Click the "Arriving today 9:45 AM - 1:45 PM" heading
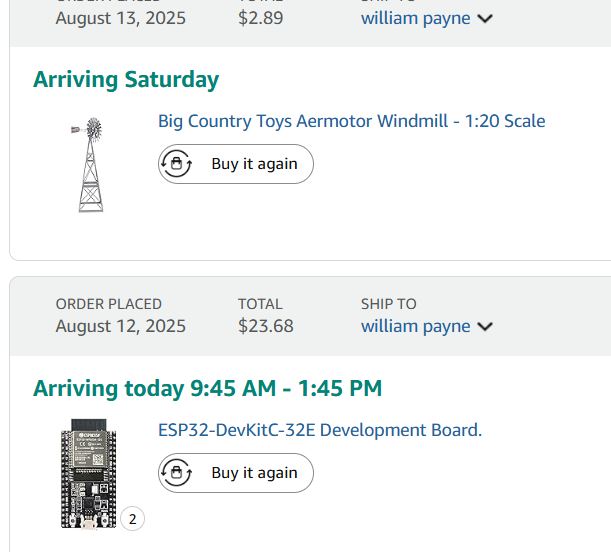This screenshot has height=552, width=611. point(207,388)
